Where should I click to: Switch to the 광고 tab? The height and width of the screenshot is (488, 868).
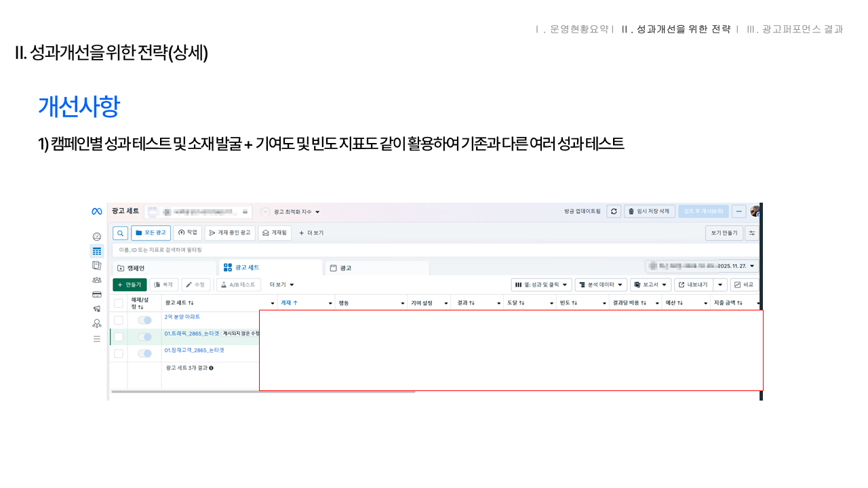[x=376, y=268]
